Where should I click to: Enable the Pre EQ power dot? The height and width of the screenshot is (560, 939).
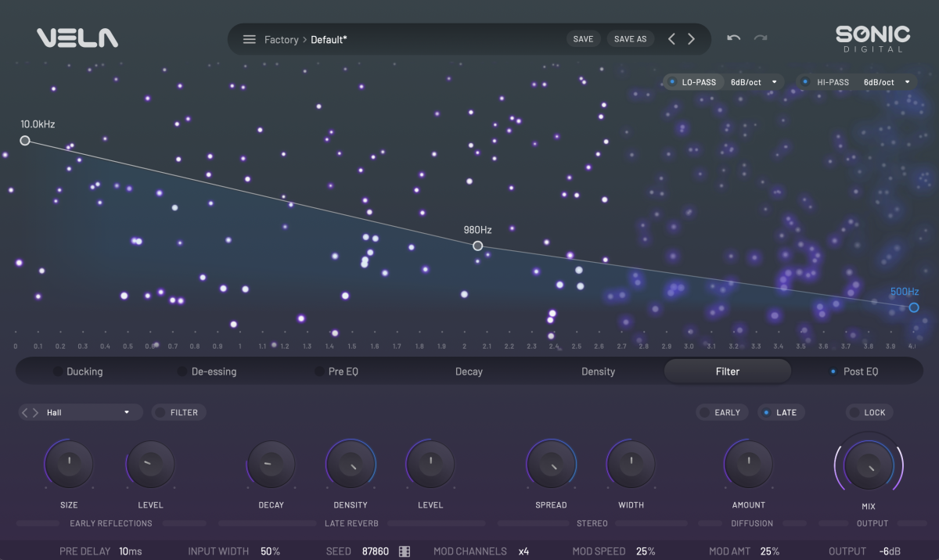pos(319,372)
